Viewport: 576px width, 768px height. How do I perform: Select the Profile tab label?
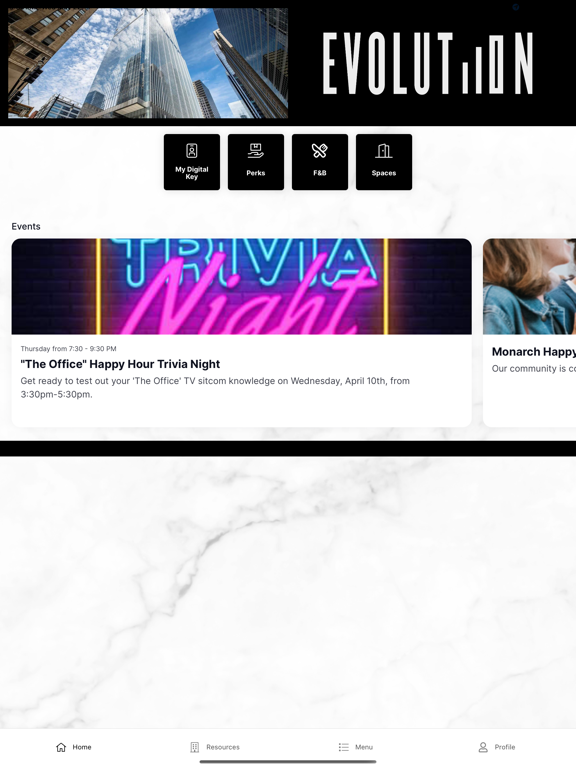(x=504, y=747)
